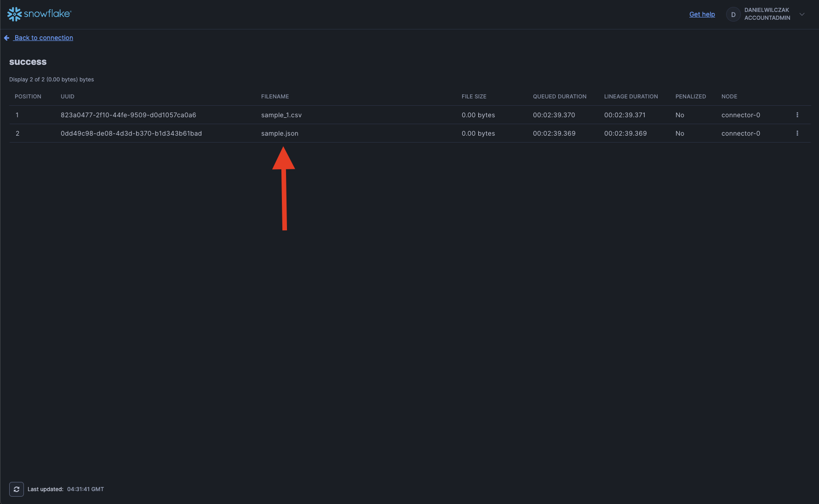Viewport: 819px width, 504px height.
Task: Click the FILENAME column header
Action: 275,97
